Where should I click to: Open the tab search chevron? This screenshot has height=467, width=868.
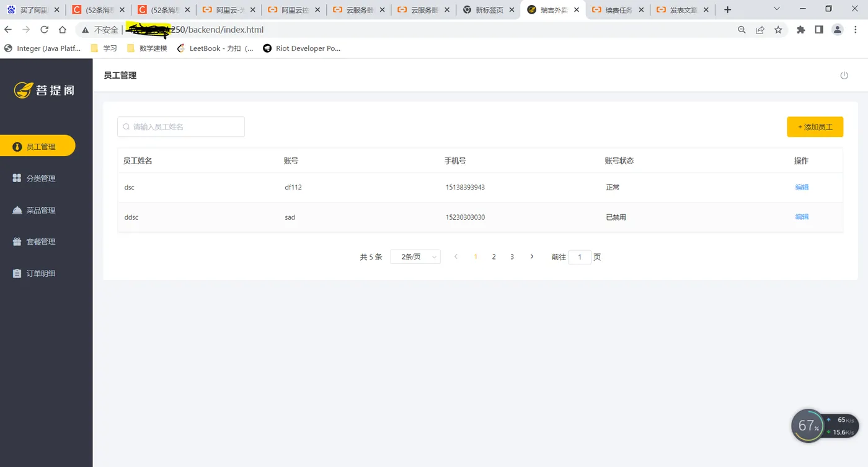pos(777,9)
